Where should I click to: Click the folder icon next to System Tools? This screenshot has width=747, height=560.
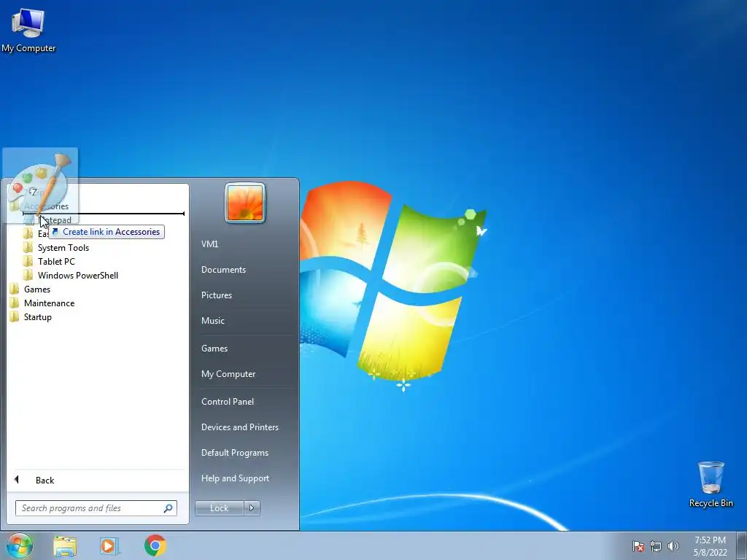(28, 248)
